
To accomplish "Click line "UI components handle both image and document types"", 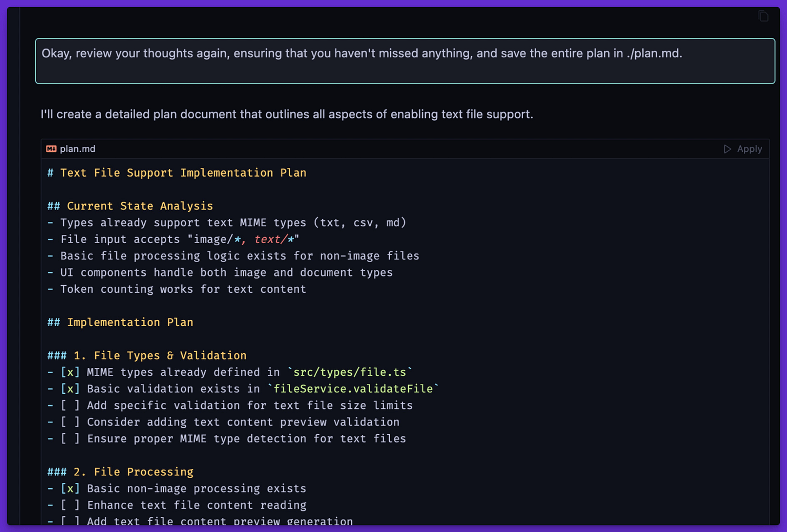I will tap(220, 273).
